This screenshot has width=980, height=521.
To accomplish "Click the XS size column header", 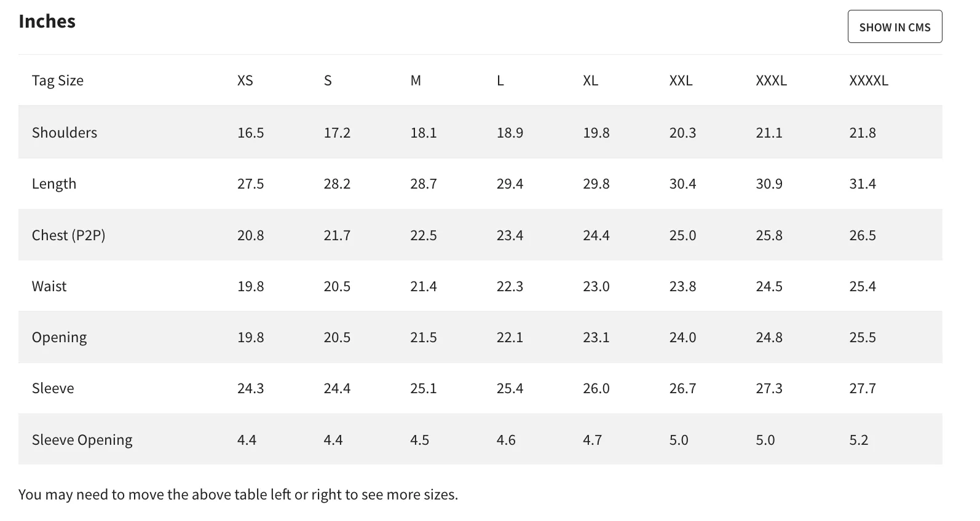I will pyautogui.click(x=245, y=80).
